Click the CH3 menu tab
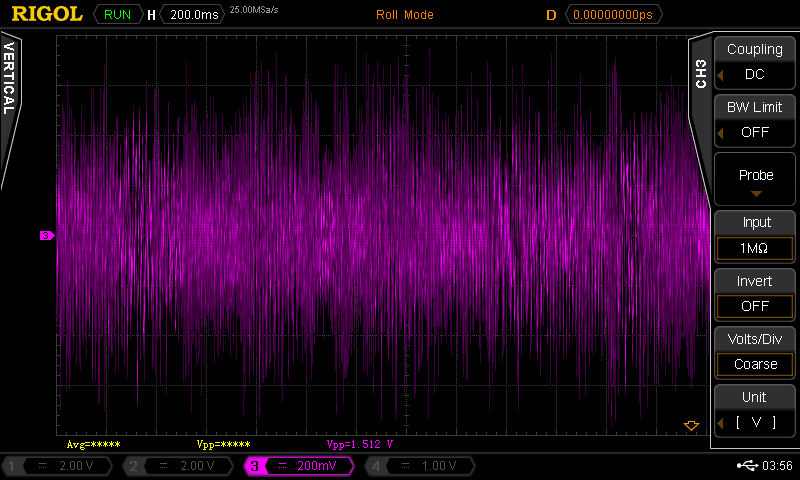This screenshot has height=480, width=800. [x=700, y=75]
